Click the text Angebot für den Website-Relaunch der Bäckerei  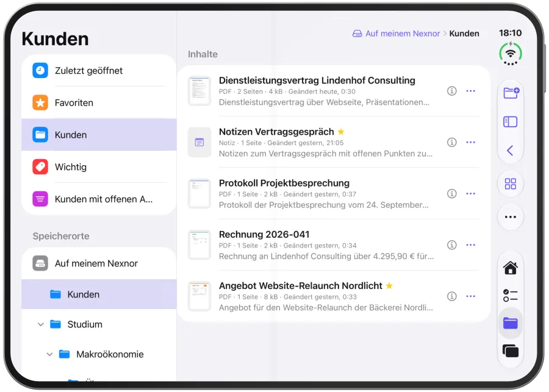tap(310, 308)
